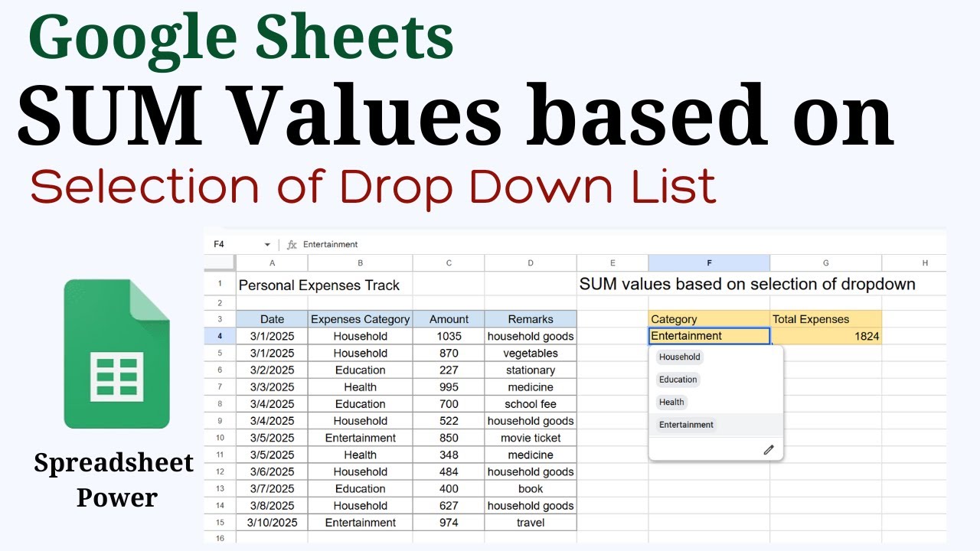Click amount cell 484
Image resolution: width=980 pixels, height=551 pixels.
(449, 471)
